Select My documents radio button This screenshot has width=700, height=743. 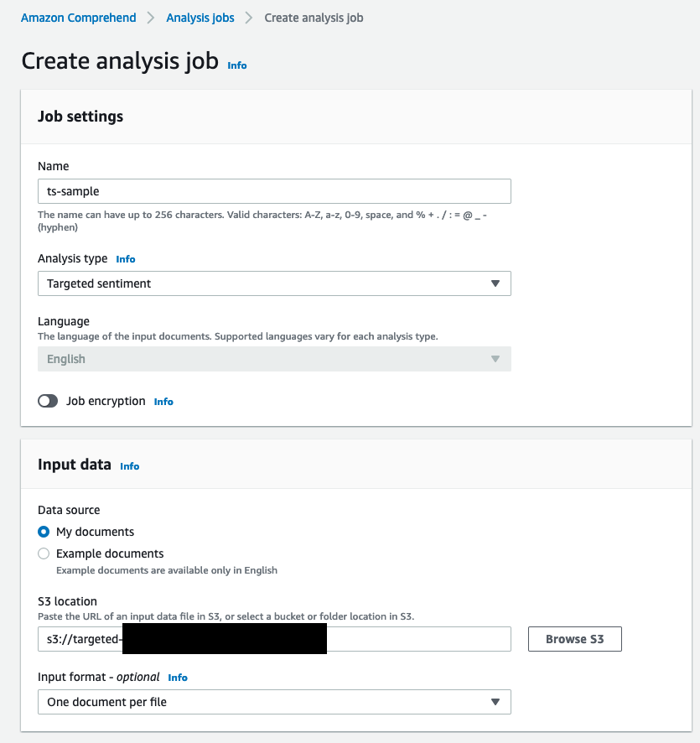(x=44, y=532)
